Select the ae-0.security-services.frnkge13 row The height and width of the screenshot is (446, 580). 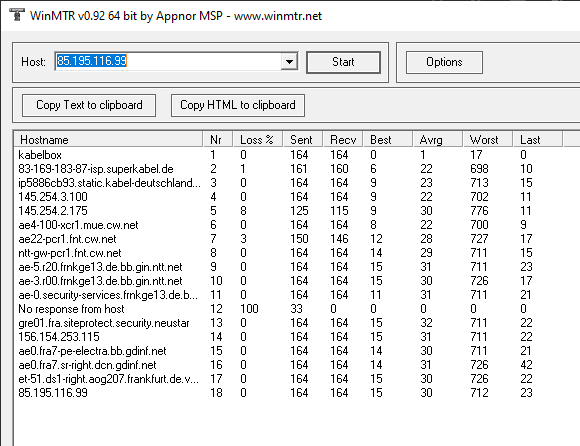pos(290,295)
